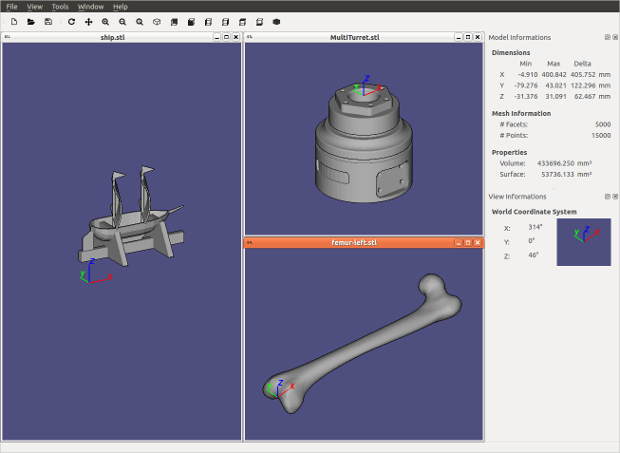Open the Window menu
The width and height of the screenshot is (620, 453).
point(91,6)
